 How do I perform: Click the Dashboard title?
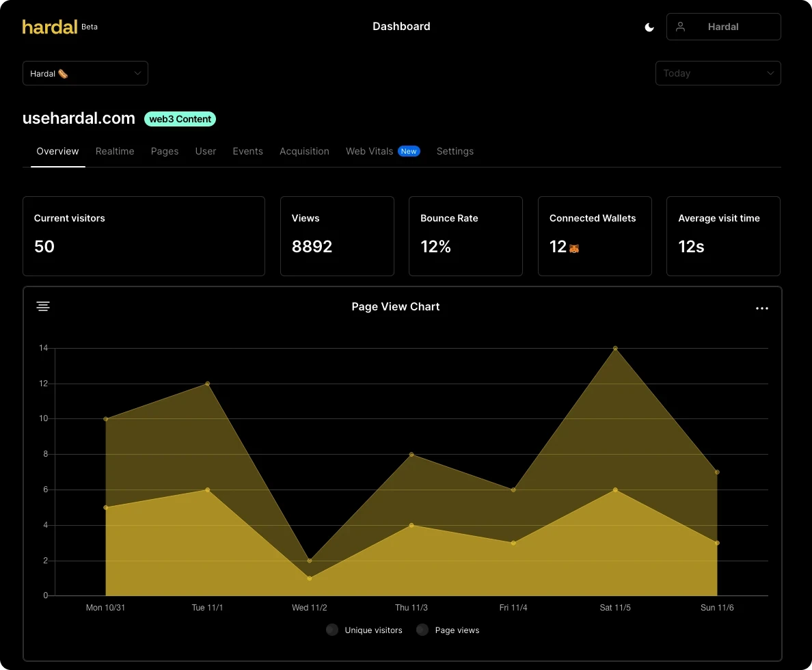401,27
